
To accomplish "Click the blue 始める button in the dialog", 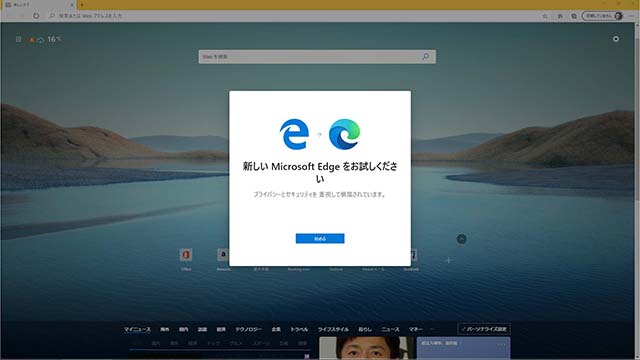I will [x=320, y=238].
